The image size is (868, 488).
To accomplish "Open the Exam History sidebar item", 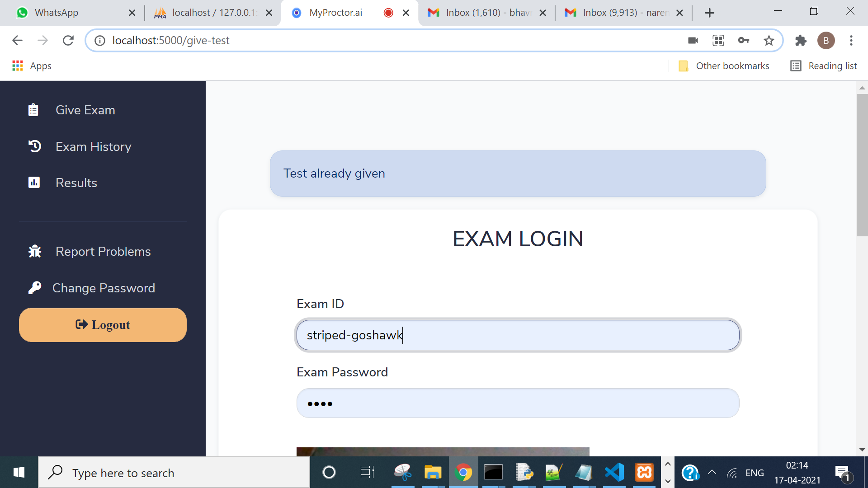I will click(93, 146).
